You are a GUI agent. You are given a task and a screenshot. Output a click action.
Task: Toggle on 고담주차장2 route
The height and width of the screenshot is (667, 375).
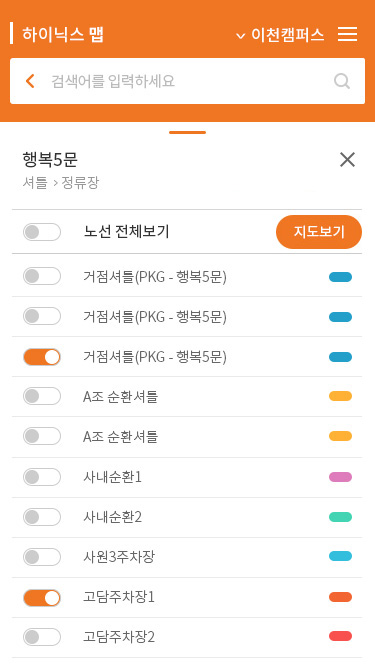[x=42, y=637]
